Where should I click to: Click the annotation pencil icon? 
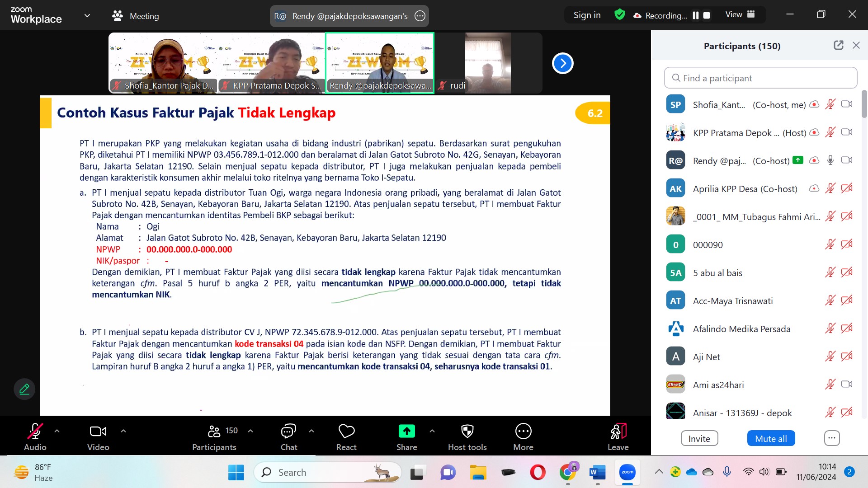tap(24, 389)
